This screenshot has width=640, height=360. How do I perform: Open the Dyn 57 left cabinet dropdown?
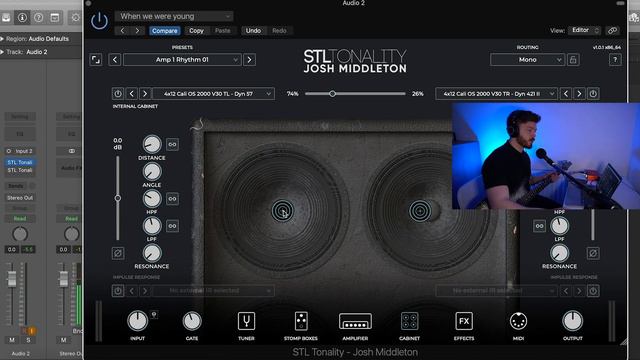coord(213,94)
